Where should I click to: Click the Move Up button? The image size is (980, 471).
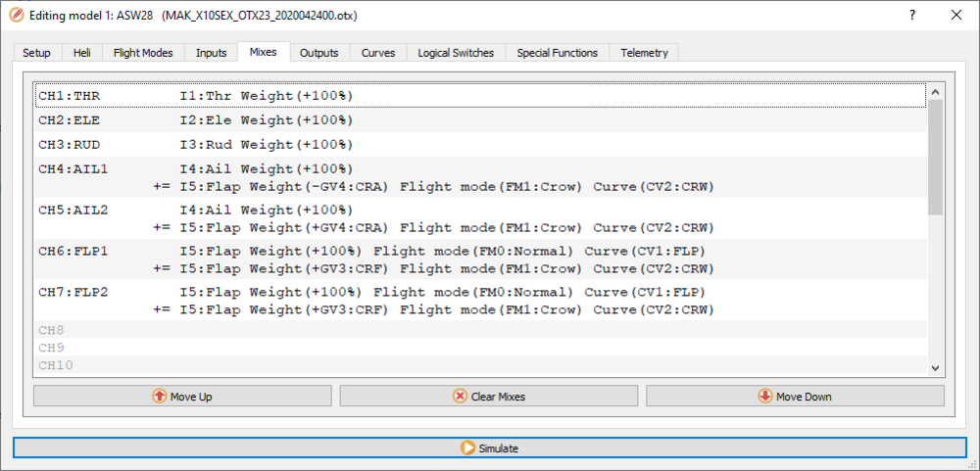[182, 396]
